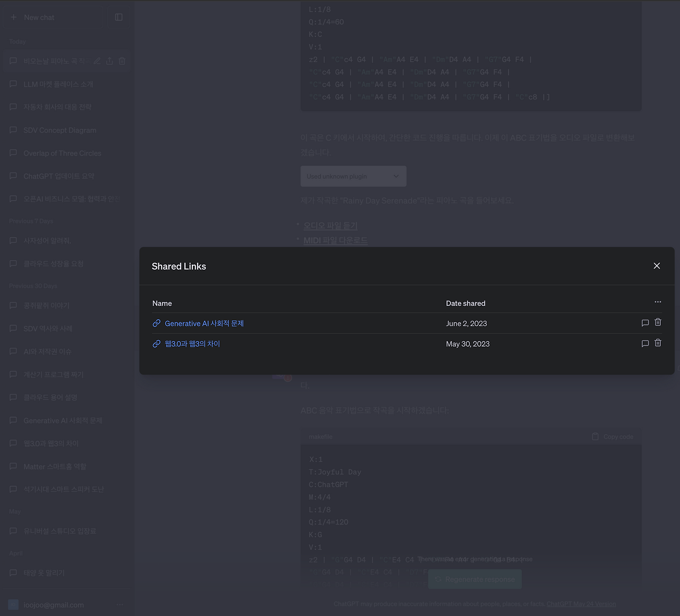Open the three-dot menu in Shared Links header
The image size is (680, 616).
tap(658, 302)
